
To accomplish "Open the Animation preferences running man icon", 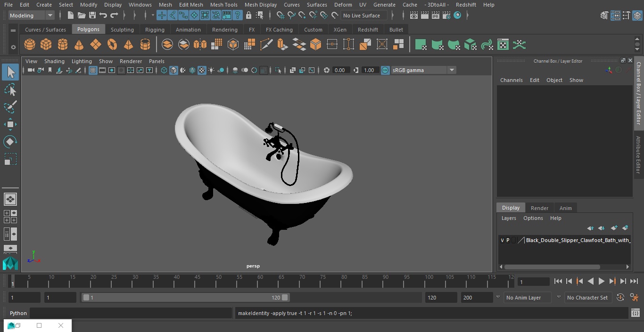I will pyautogui.click(x=635, y=298).
